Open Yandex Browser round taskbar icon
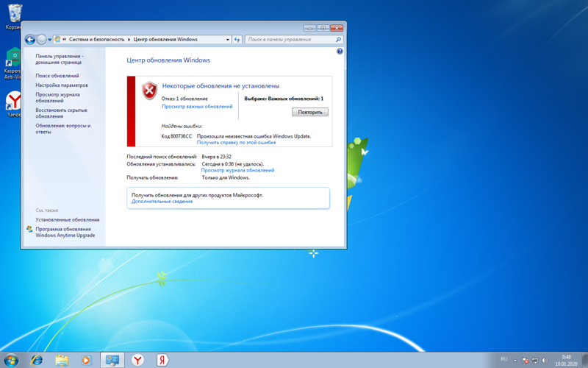Screen dimensions: 588x368 click(138, 360)
